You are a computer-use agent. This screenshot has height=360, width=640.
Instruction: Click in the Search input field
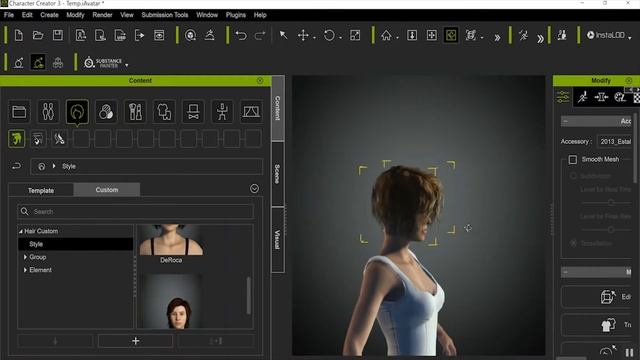tap(136, 211)
